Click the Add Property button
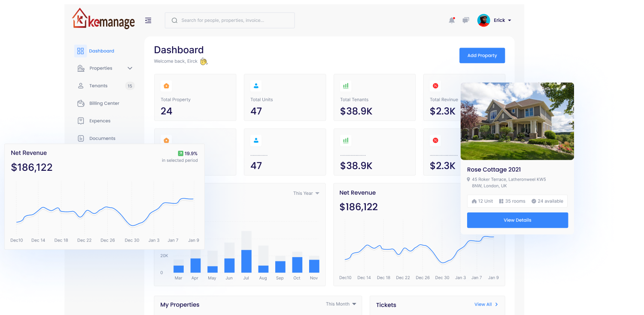Screen dimensions: 644x315 (x=482, y=55)
